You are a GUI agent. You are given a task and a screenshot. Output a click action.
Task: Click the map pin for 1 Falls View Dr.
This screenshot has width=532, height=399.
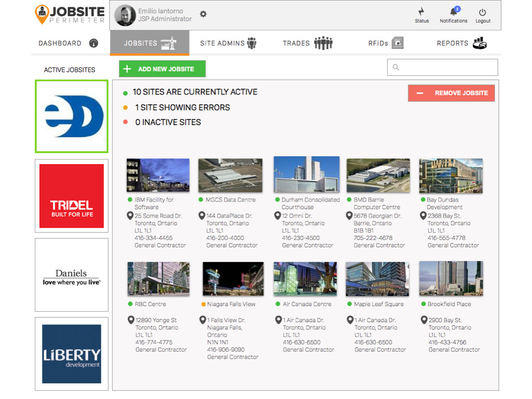203,320
